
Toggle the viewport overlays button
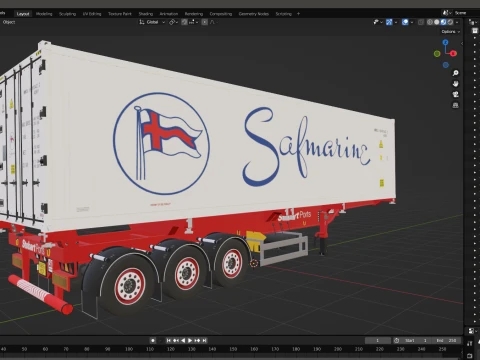(x=405, y=22)
